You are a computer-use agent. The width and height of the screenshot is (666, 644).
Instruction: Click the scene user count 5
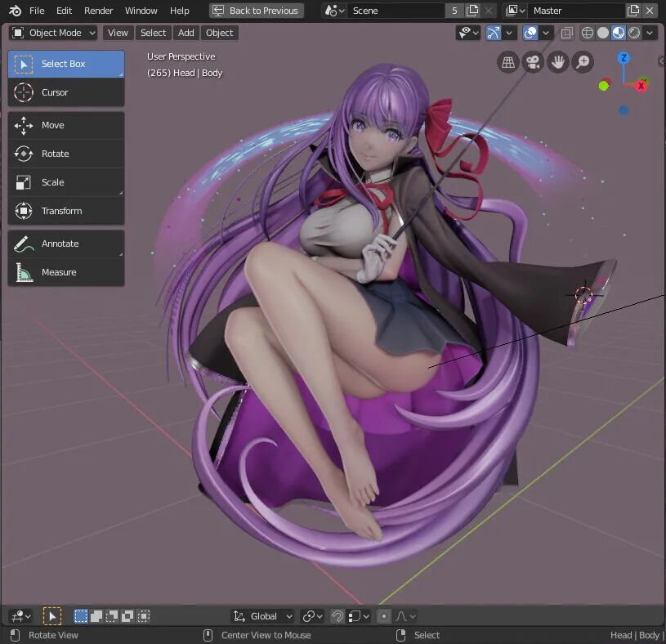pos(454,11)
